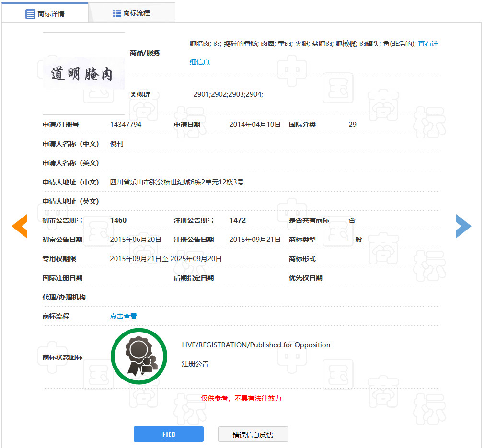484x448 pixels.
Task: Click the applicant name 倪刊
Action: (116, 143)
